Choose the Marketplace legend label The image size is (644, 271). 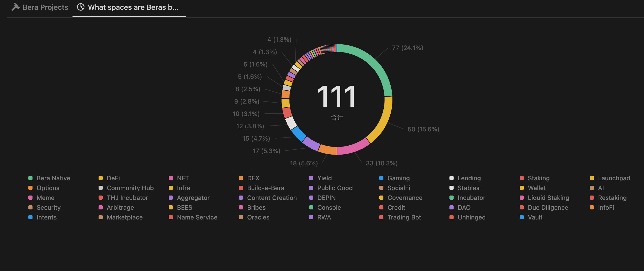coord(125,217)
